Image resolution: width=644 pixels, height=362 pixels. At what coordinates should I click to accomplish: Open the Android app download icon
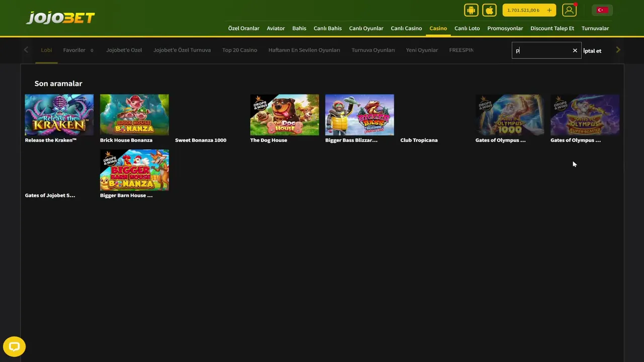pyautogui.click(x=471, y=10)
